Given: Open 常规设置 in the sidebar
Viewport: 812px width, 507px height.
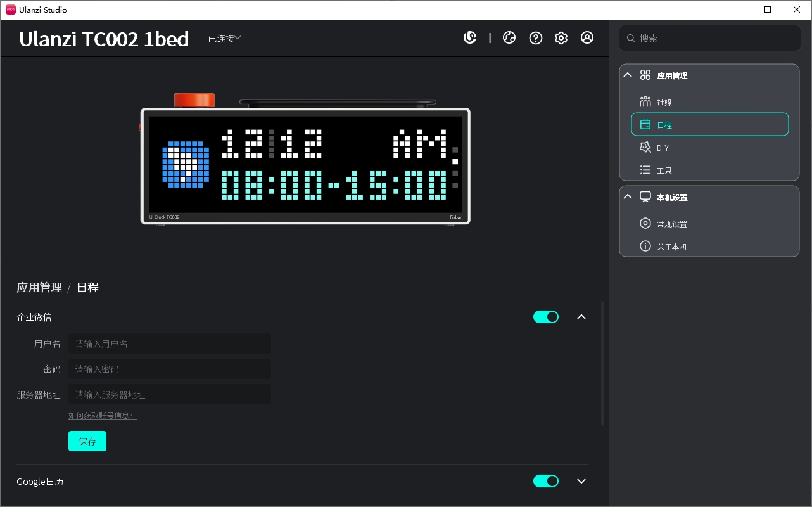Looking at the screenshot, I should (710, 223).
